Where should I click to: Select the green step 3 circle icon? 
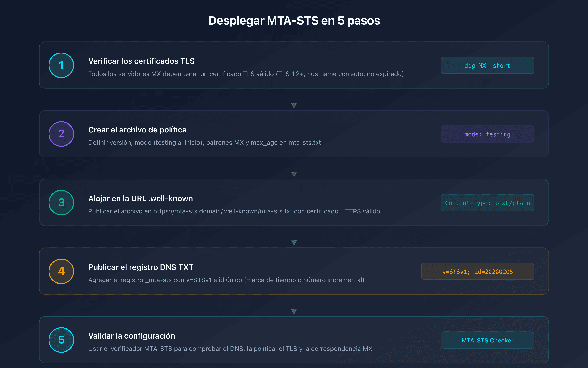coord(61,202)
